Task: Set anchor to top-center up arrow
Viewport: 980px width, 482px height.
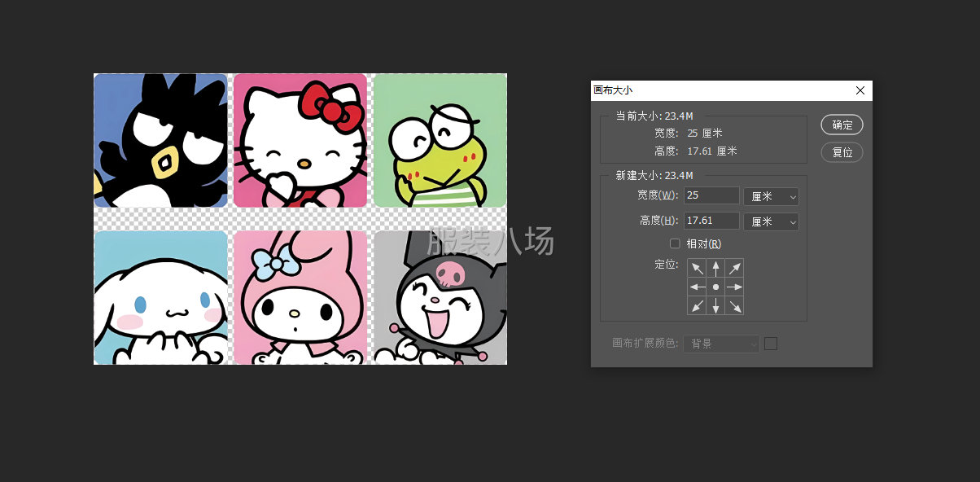Action: point(715,268)
